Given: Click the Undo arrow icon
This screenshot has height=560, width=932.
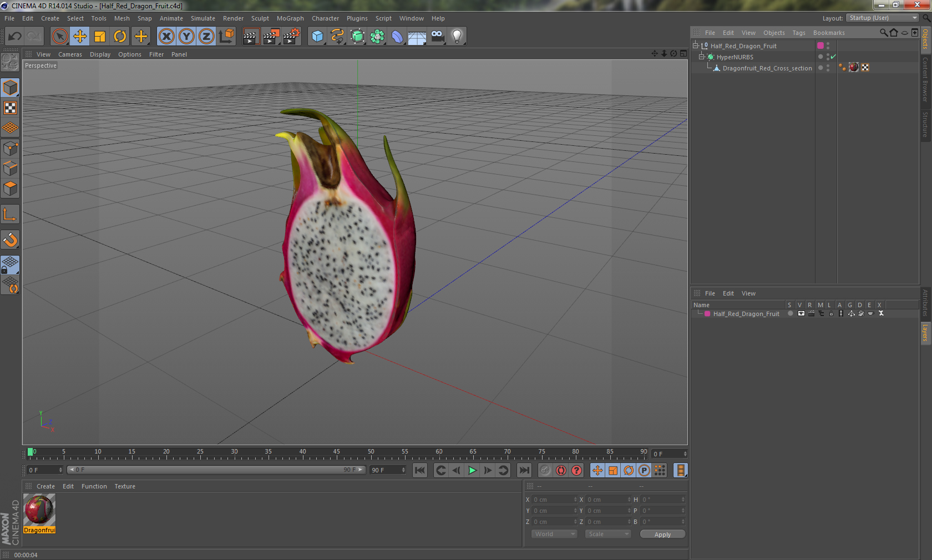Looking at the screenshot, I should pos(15,37).
